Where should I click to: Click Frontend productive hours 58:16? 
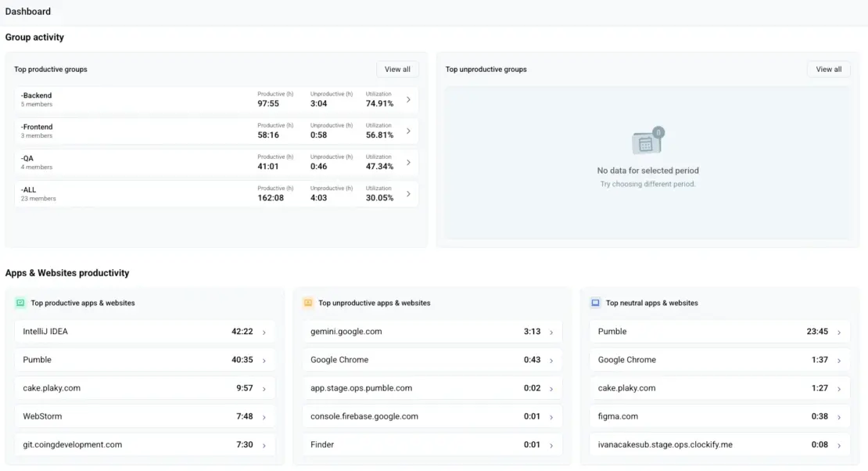268,135
